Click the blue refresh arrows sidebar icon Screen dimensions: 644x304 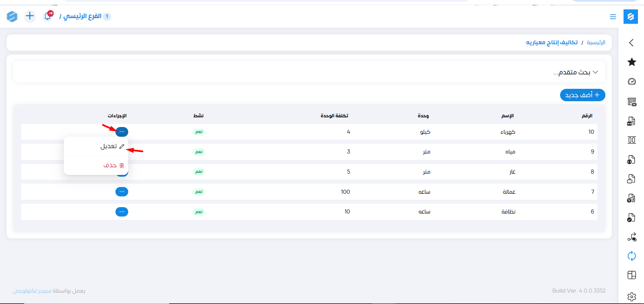(x=632, y=256)
